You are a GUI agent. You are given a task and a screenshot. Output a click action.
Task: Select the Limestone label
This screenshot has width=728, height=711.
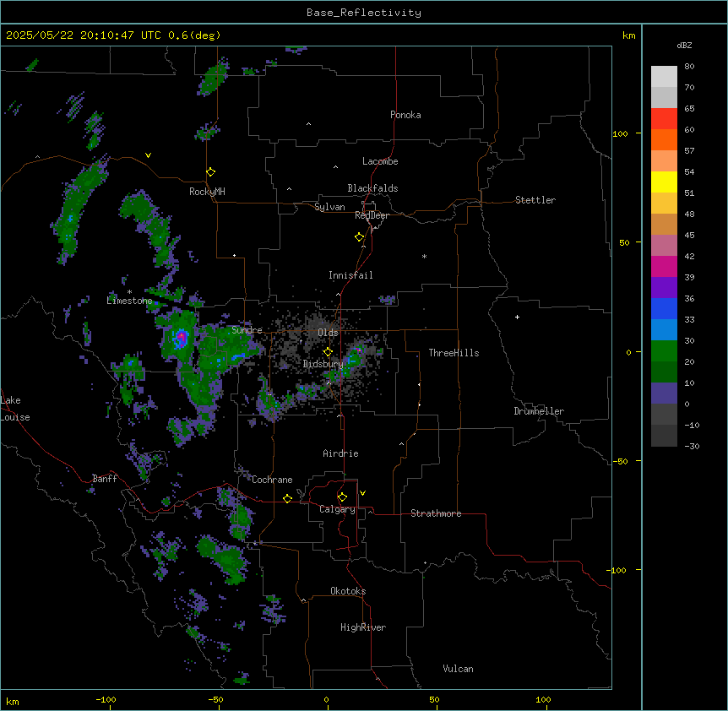(129, 301)
